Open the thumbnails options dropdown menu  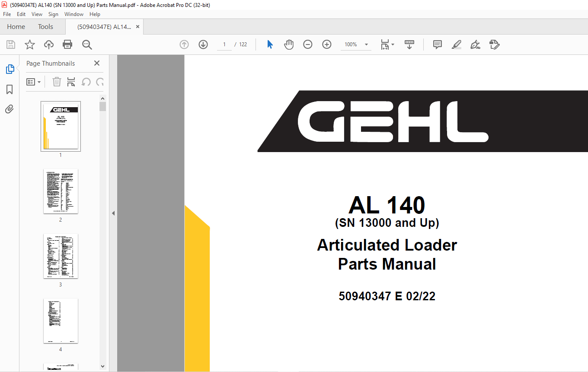pyautogui.click(x=34, y=82)
